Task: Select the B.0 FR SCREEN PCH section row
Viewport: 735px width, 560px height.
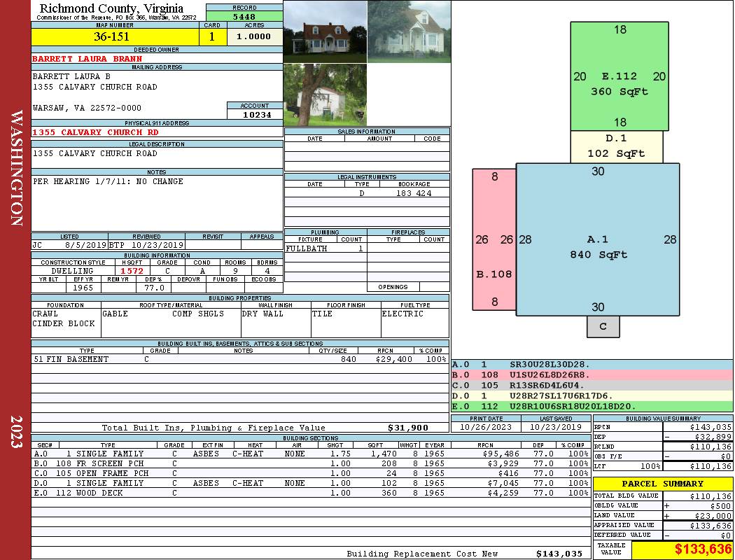Action: click(x=311, y=463)
